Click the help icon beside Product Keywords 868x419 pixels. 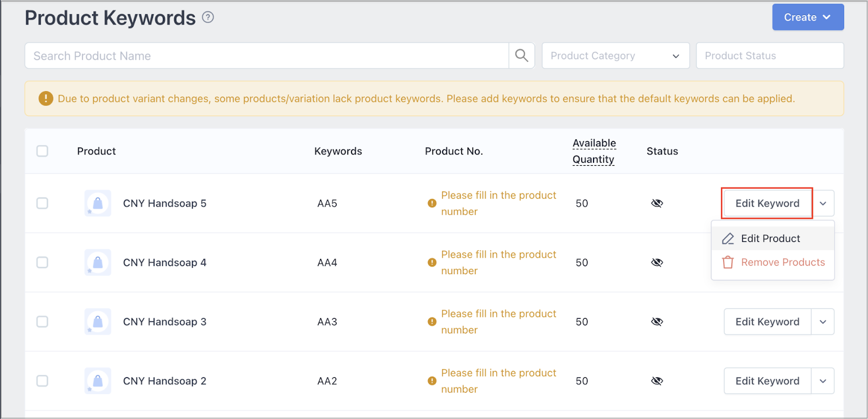pyautogui.click(x=208, y=17)
